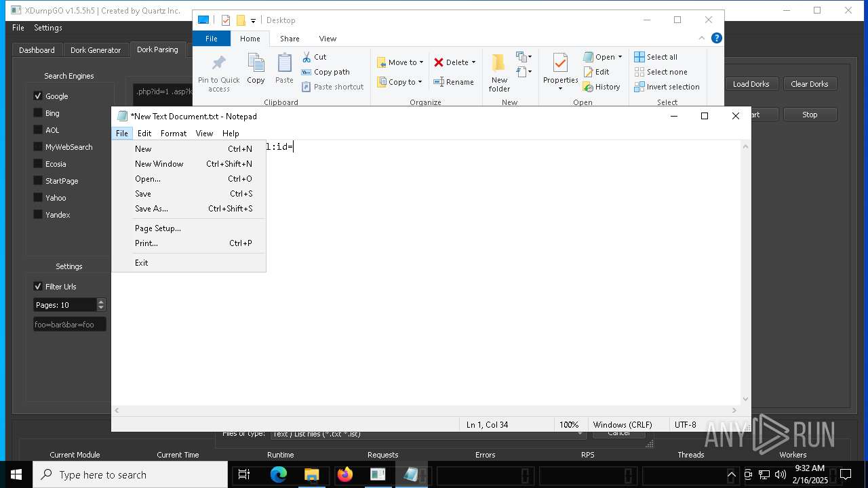Open Microsoft Edge from taskbar
This screenshot has height=488, width=868.
(x=279, y=474)
